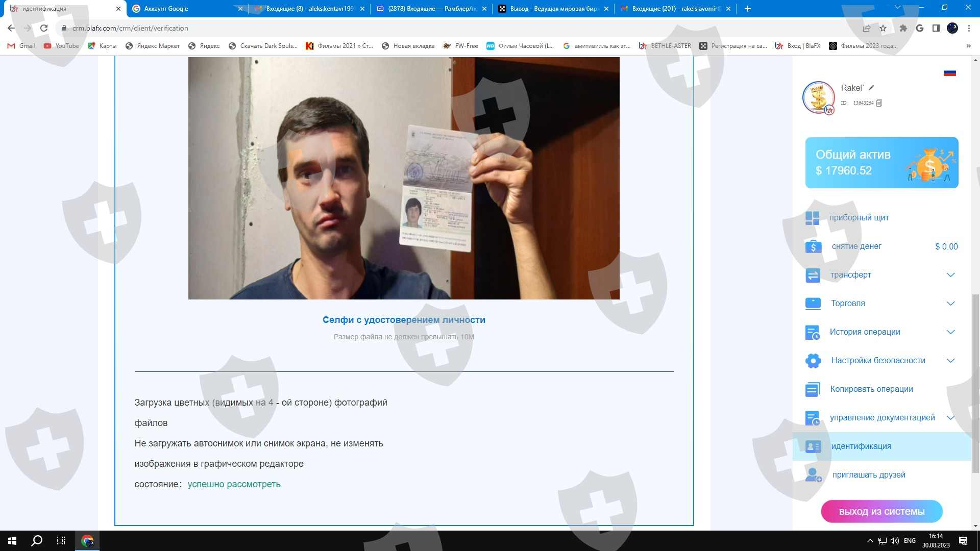Click the pencil edit icon beside Rakel`

coord(871,88)
